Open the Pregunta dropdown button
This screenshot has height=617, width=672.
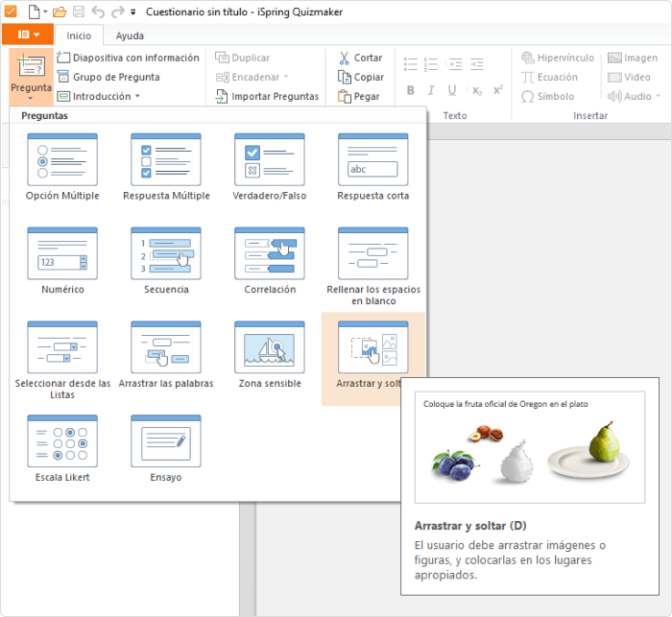(x=31, y=77)
